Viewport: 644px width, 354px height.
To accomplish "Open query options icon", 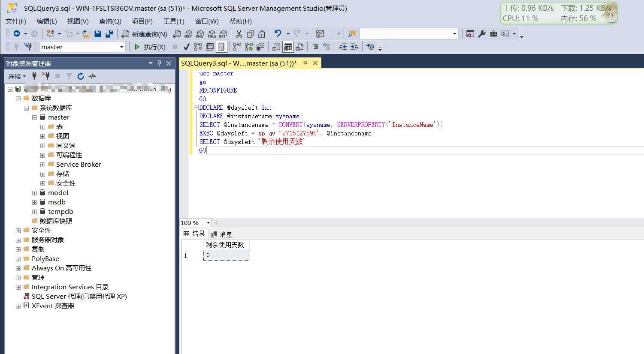I will (210, 47).
